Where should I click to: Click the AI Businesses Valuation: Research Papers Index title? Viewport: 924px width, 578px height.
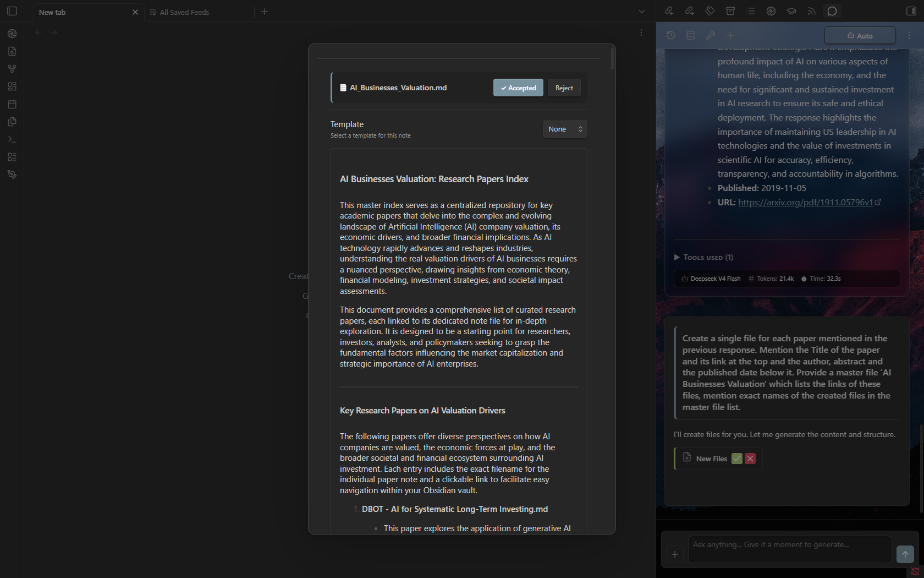[434, 179]
